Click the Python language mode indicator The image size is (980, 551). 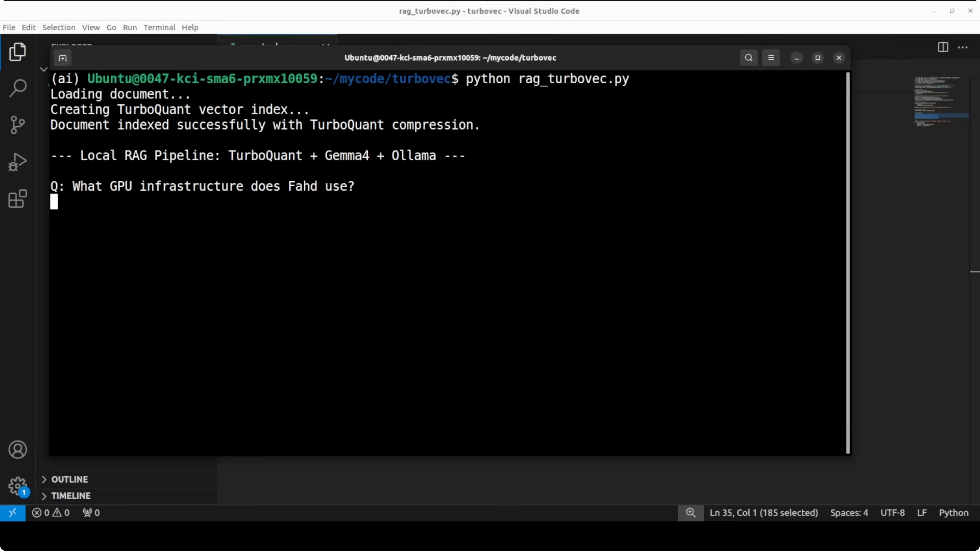pyautogui.click(x=953, y=513)
